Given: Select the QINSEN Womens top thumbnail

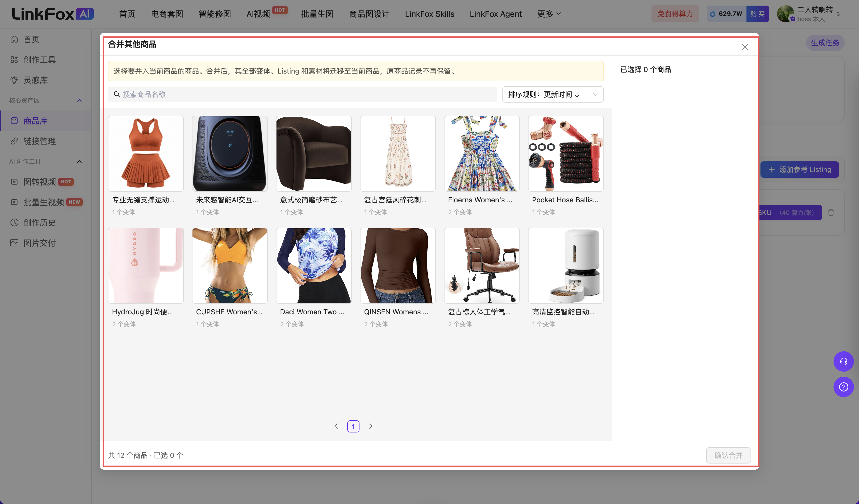Looking at the screenshot, I should pyautogui.click(x=398, y=265).
